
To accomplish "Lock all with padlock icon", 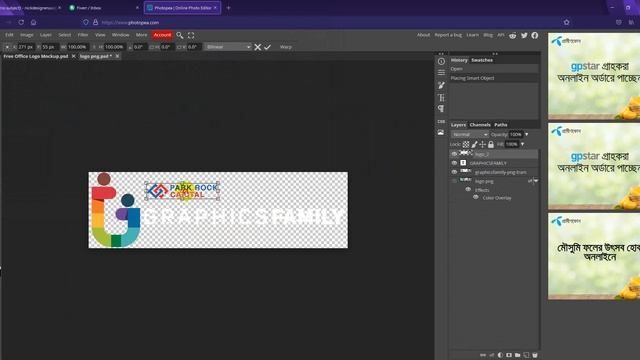I will click(491, 144).
